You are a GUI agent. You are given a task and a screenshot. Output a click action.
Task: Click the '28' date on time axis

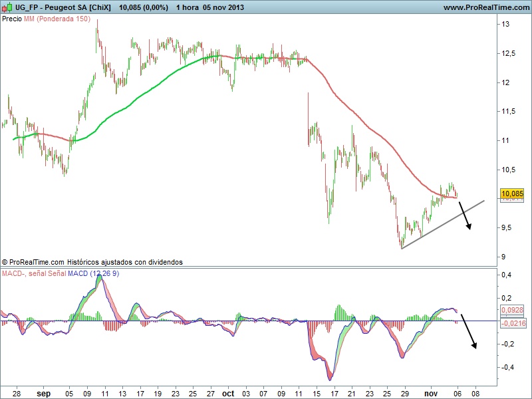tap(16, 394)
